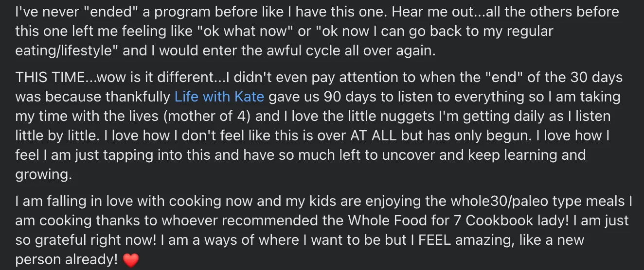This screenshot has height=270, width=644.
Task: Click the word "growing." ending paragraph two
Action: pos(43,175)
